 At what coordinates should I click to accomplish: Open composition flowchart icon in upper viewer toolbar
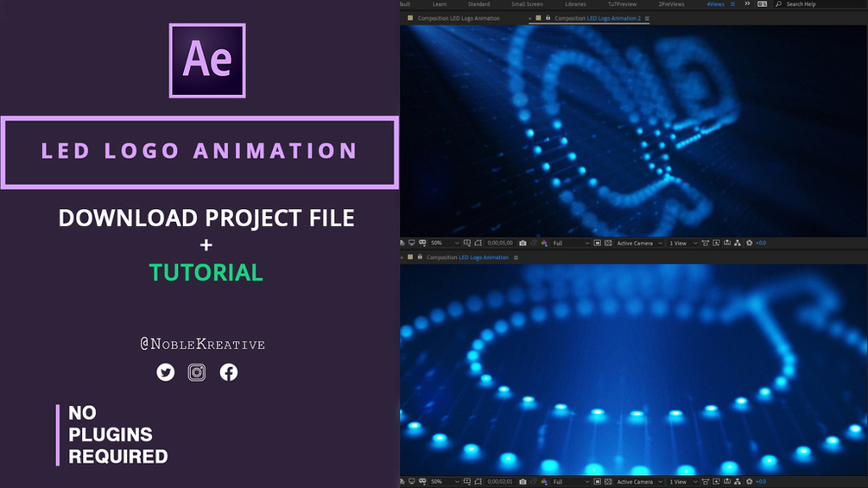[x=738, y=243]
